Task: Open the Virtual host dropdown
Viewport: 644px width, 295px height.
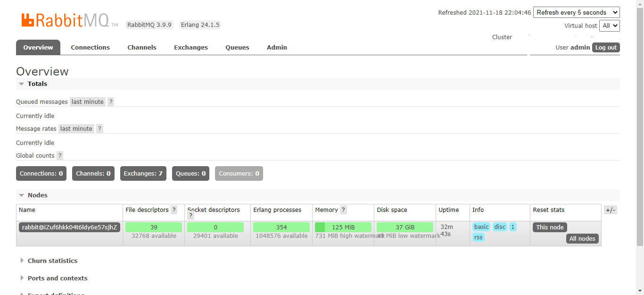Action: pyautogui.click(x=610, y=25)
